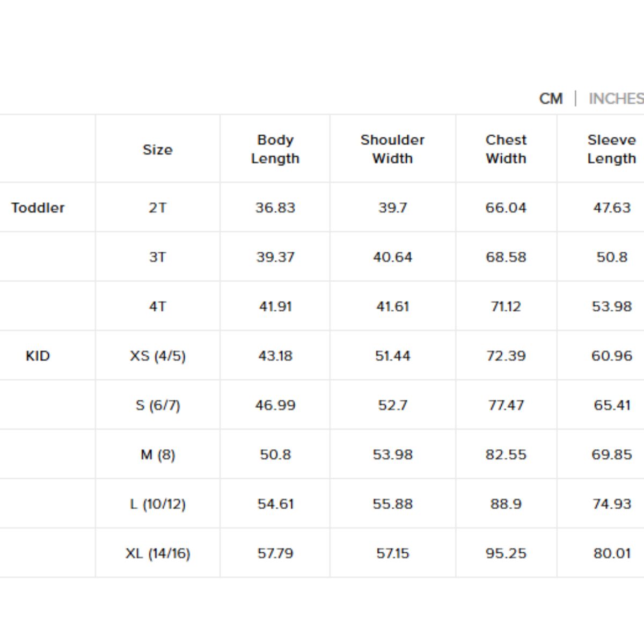Select the XS (4/5) size cell
Image resolution: width=644 pixels, height=644 pixels.
click(157, 356)
